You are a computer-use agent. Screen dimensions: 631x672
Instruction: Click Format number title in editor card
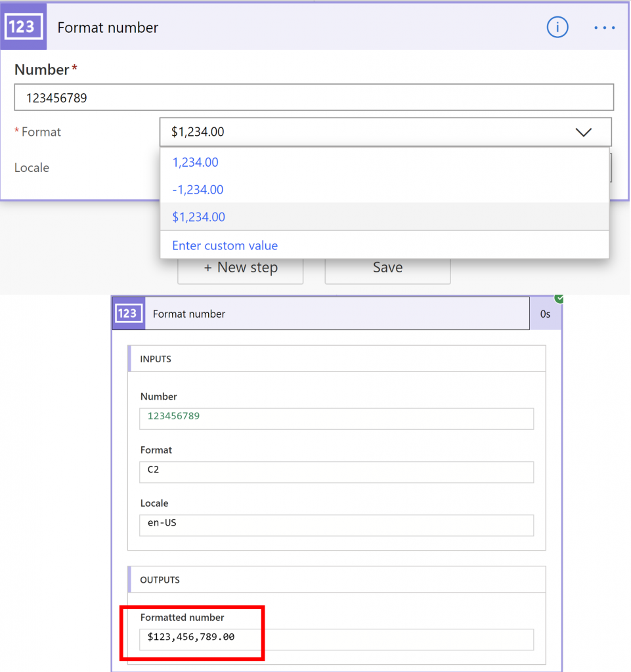[108, 28]
